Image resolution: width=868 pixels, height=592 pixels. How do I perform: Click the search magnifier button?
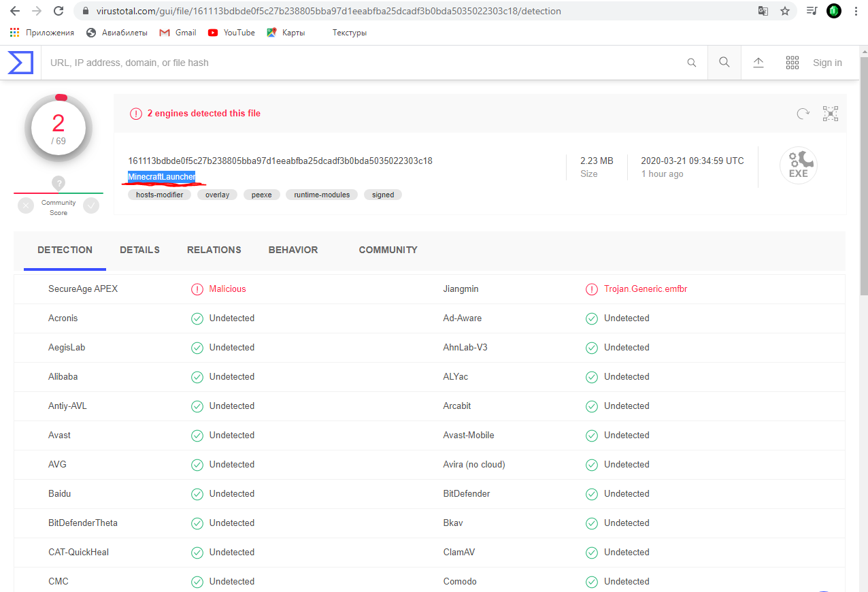pos(724,63)
